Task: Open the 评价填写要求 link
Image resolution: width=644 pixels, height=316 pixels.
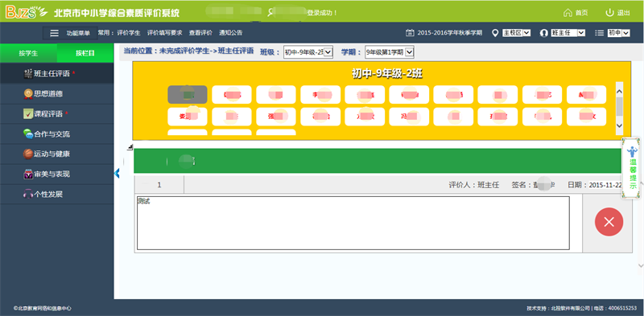Action: coord(164,33)
